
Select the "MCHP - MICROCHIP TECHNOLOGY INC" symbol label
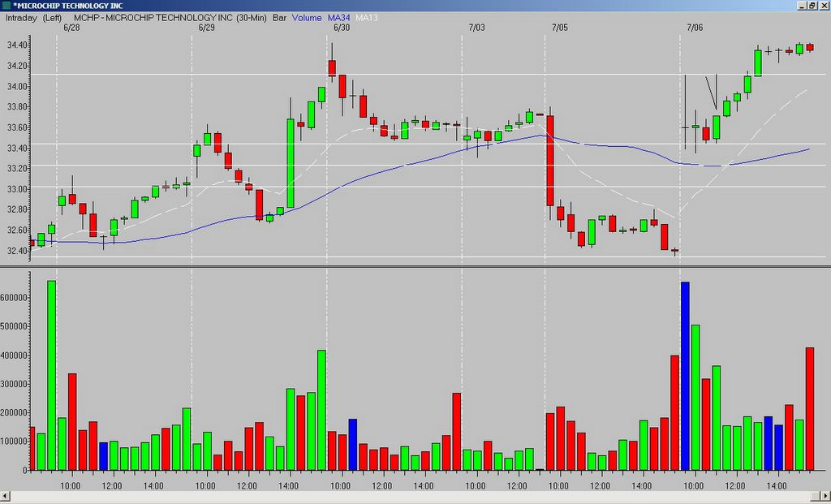(153, 18)
